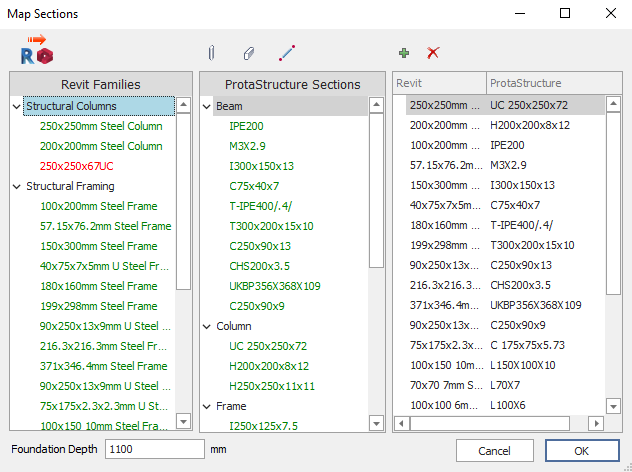Select IPE200 in ProtaStructure Sections
The image size is (632, 472).
pyautogui.click(x=247, y=126)
